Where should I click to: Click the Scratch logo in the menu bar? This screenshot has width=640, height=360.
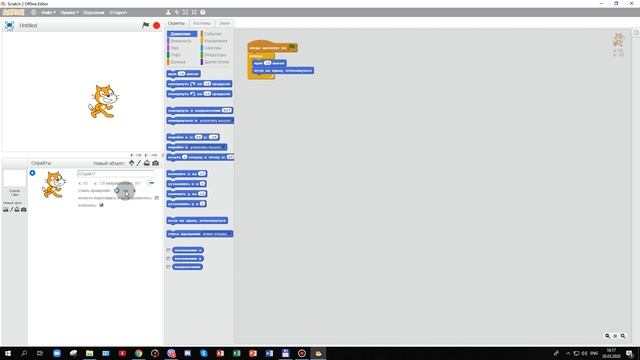13,12
